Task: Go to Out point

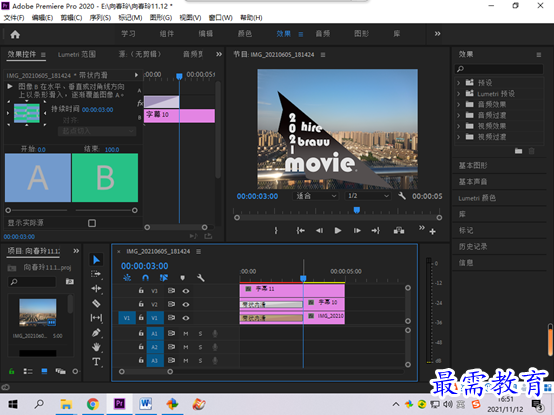Action: coord(376,231)
